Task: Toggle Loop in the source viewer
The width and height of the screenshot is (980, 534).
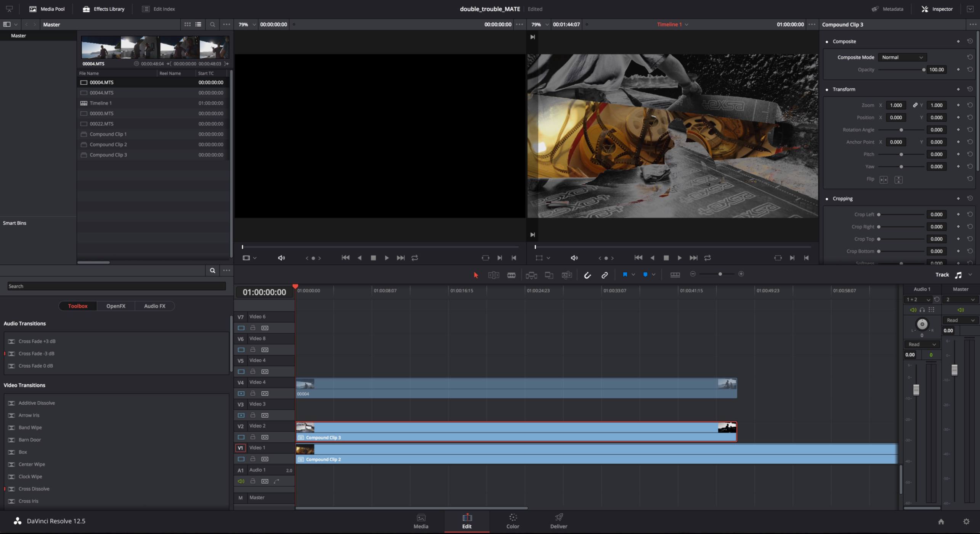Action: 415,258
